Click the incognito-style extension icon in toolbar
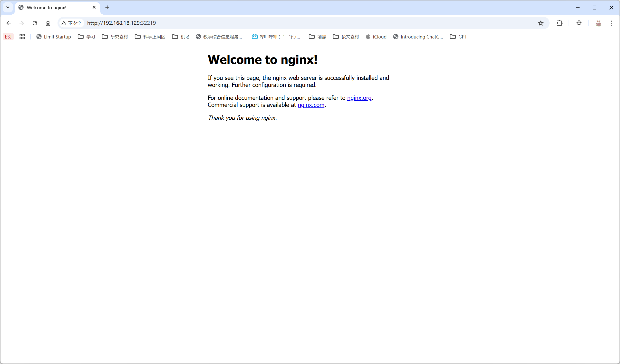 pyautogui.click(x=579, y=23)
